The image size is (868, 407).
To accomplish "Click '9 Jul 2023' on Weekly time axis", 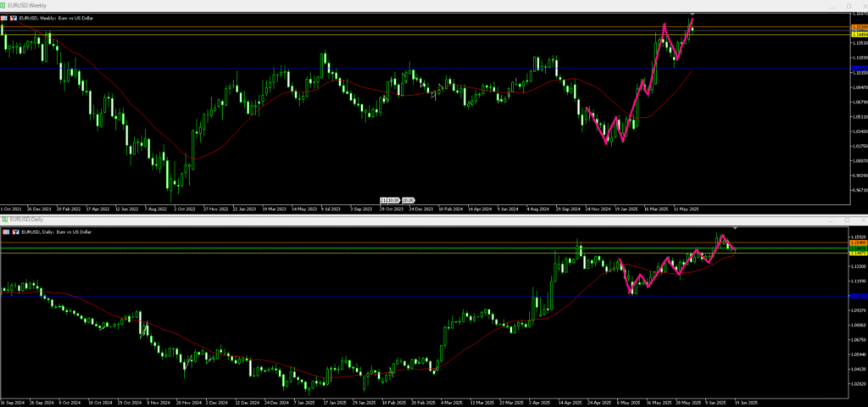I will [331, 209].
